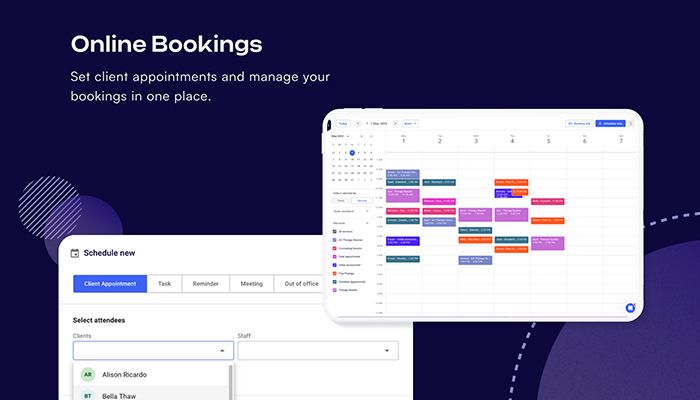
Task: Click the calendar icon beside Schedule new
Action: pos(75,253)
